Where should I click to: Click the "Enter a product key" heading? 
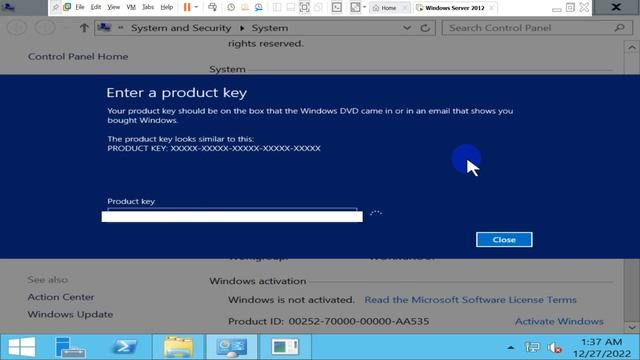(177, 93)
